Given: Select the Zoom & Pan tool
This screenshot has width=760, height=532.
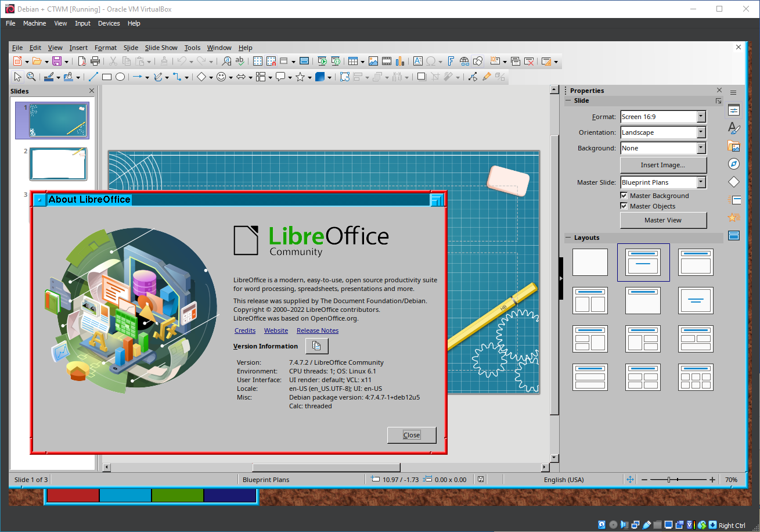Looking at the screenshot, I should [x=31, y=77].
